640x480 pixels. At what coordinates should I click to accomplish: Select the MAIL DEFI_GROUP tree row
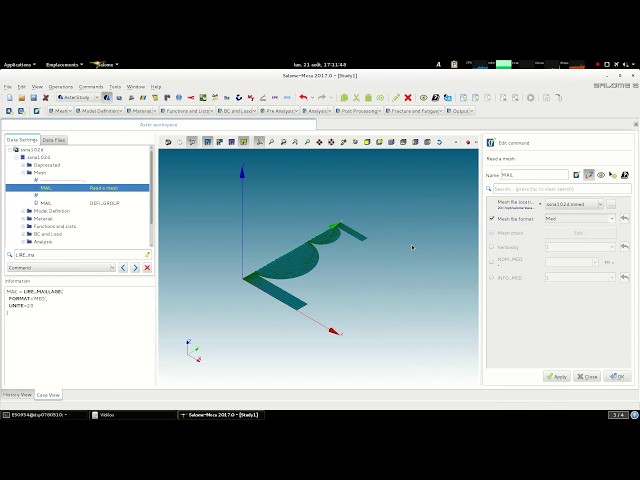(77, 203)
